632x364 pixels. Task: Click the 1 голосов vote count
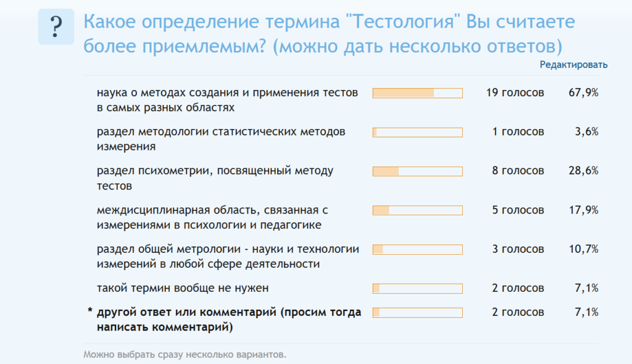coord(518,132)
